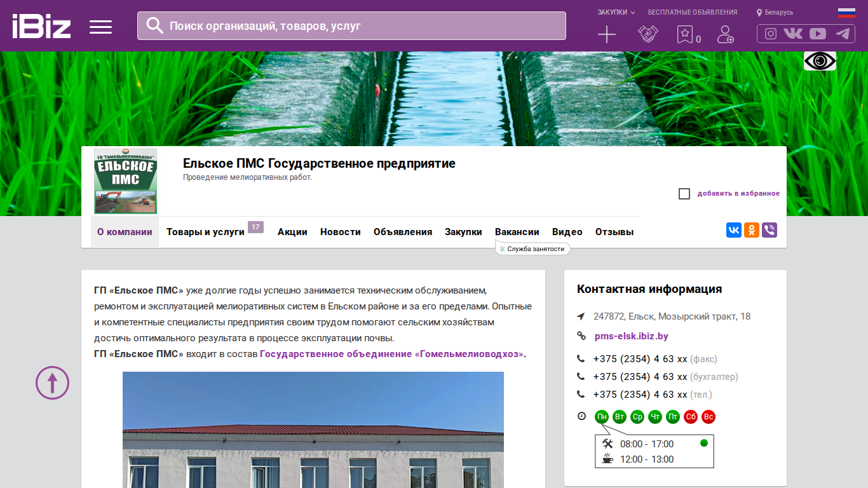The image size is (868, 488).
Task: Select Thursday (Чт) schedule day
Action: pos(655,417)
